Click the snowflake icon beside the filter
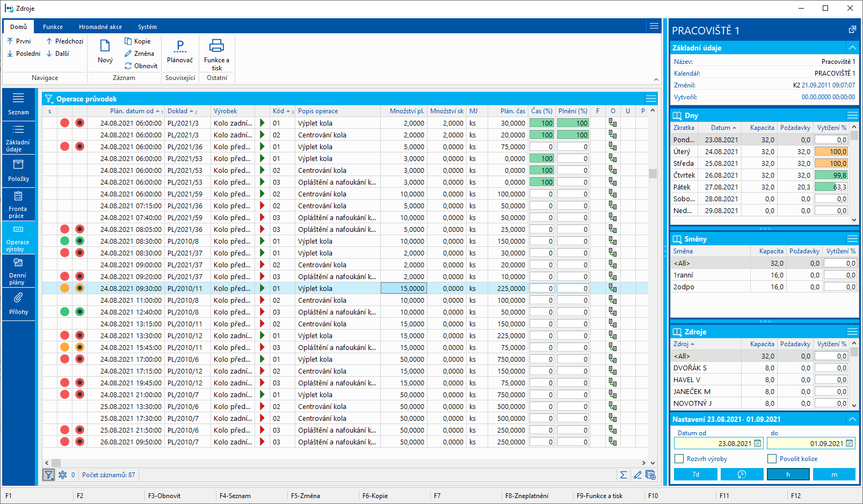863x504 pixels. 62,474
